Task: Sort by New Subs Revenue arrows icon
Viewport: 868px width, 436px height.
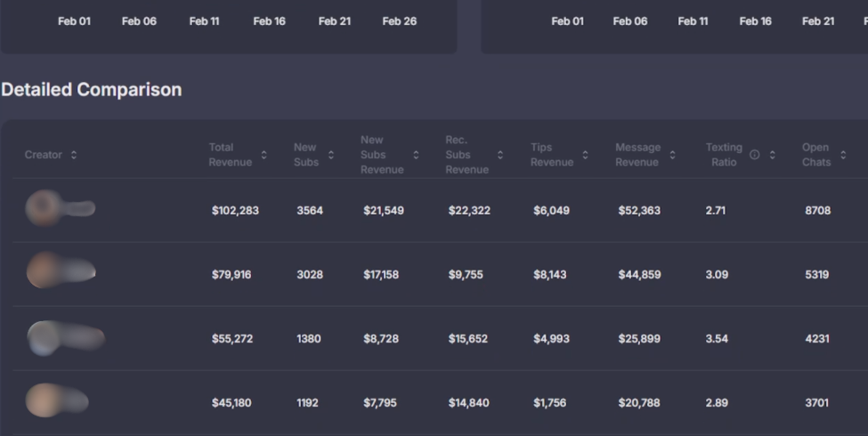Action: (x=416, y=155)
